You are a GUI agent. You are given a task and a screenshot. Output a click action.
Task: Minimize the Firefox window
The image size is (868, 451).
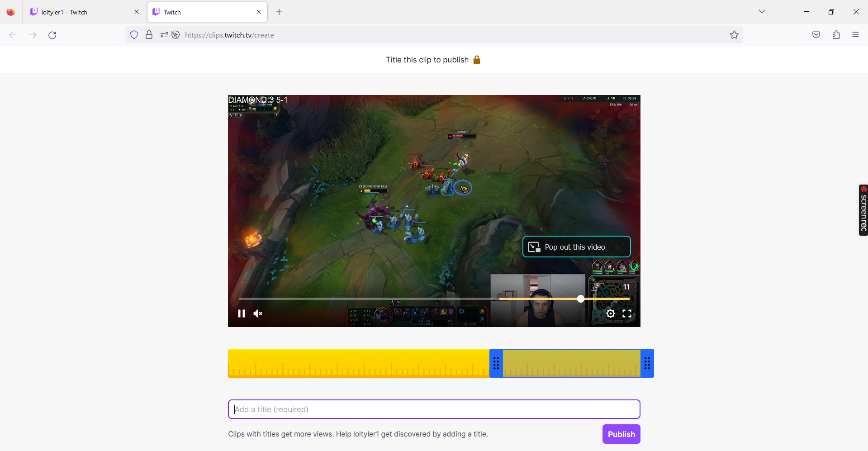pos(806,12)
